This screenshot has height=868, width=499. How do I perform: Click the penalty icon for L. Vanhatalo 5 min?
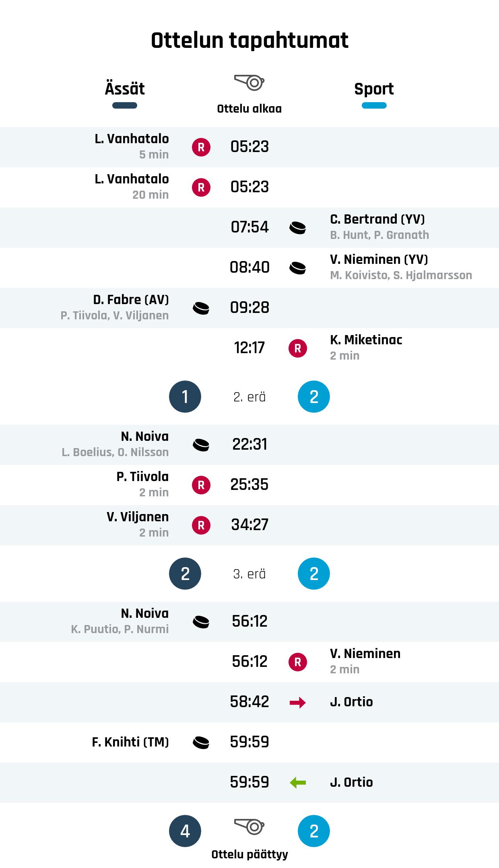201,147
